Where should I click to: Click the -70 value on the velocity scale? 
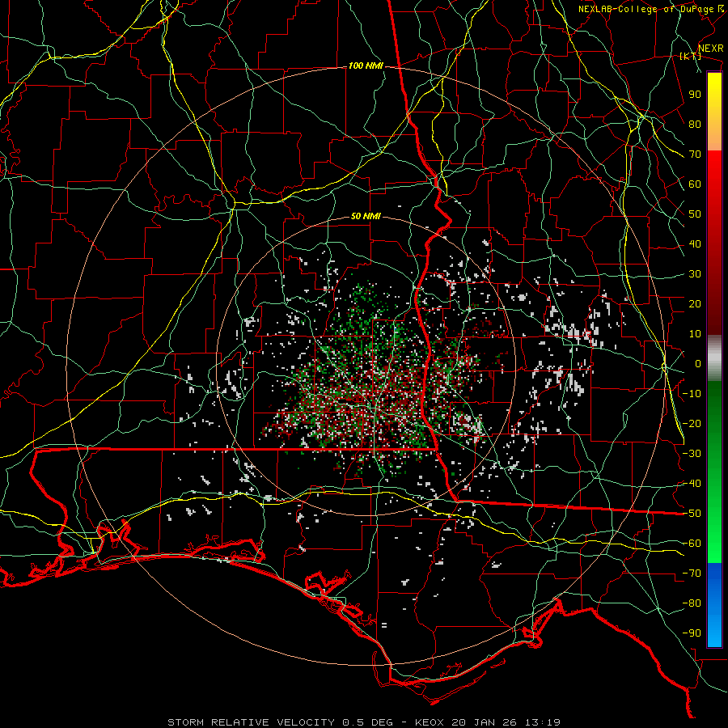pos(692,574)
